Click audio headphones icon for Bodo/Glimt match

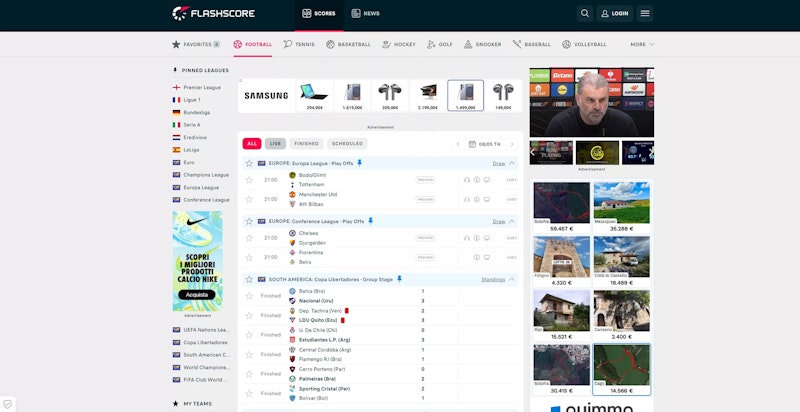point(466,180)
